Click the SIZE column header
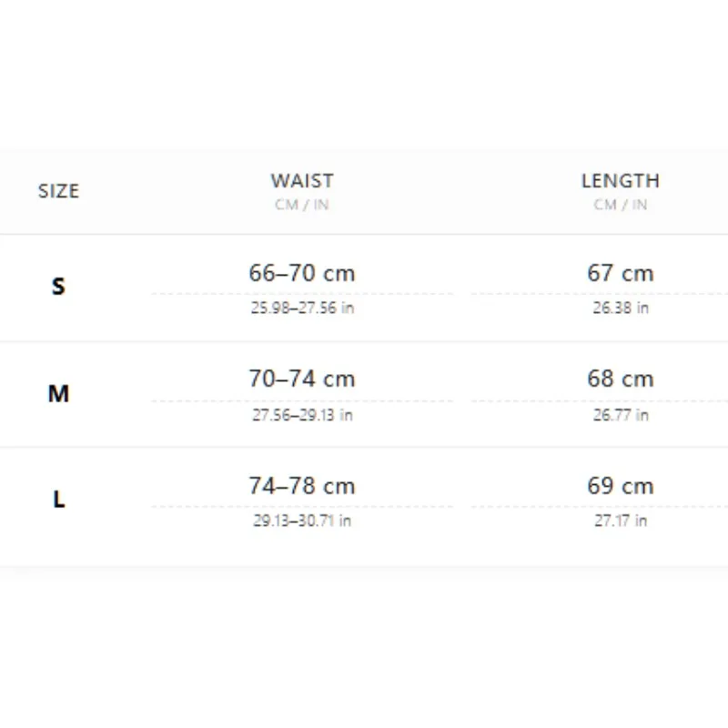 [58, 191]
